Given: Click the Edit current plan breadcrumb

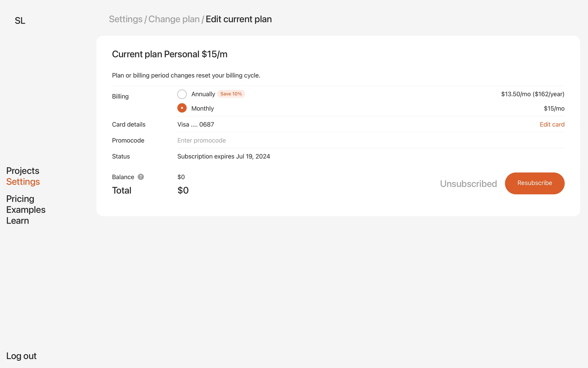Looking at the screenshot, I should click(239, 19).
